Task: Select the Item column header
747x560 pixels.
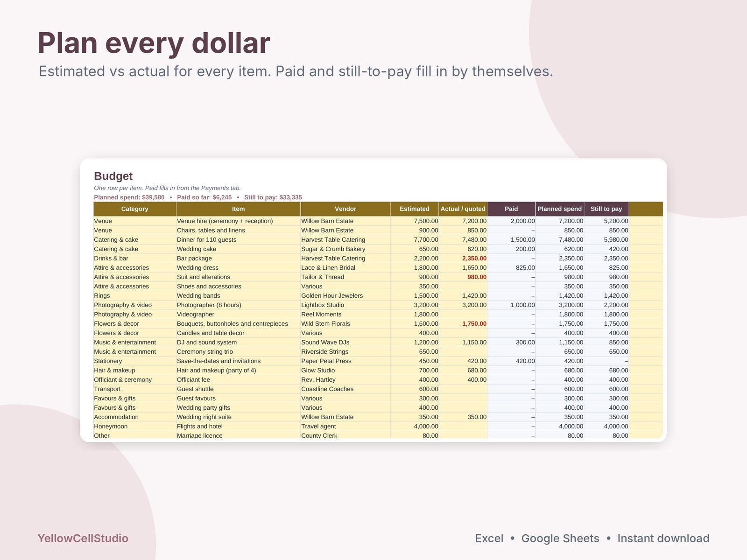Action: click(238, 209)
